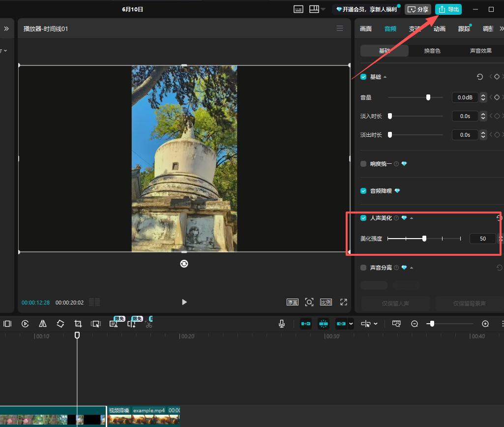Switch to the 画面 tab
Viewport: 504px width, 427px height.
[366, 29]
